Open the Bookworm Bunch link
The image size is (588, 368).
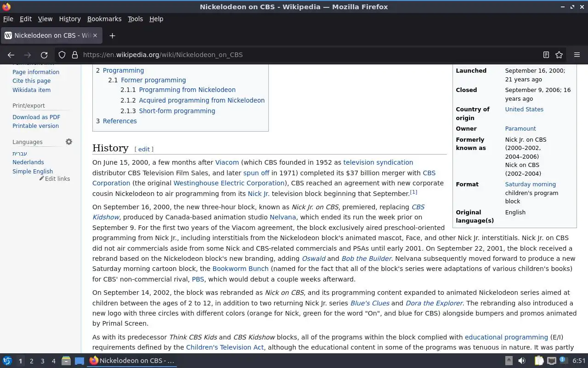241,269
